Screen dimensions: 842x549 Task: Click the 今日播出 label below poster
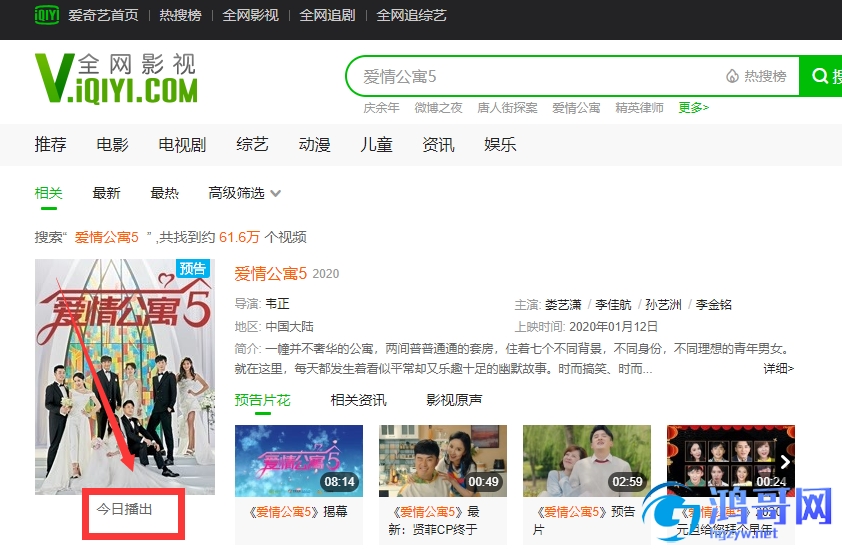pos(124,509)
